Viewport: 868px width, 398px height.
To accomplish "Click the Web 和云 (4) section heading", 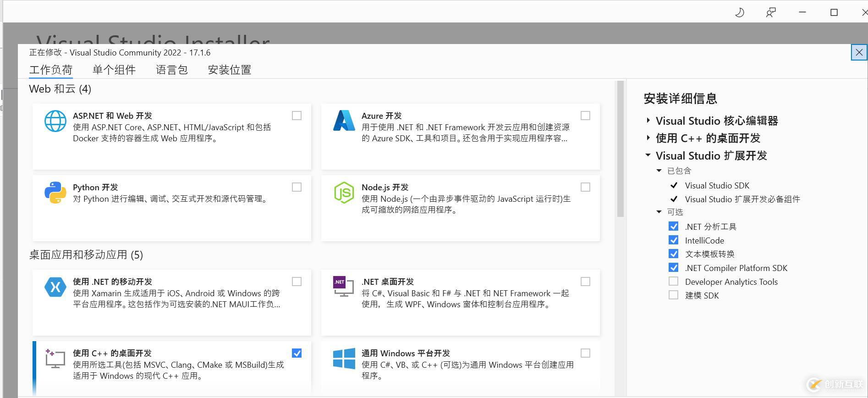I will 60,89.
